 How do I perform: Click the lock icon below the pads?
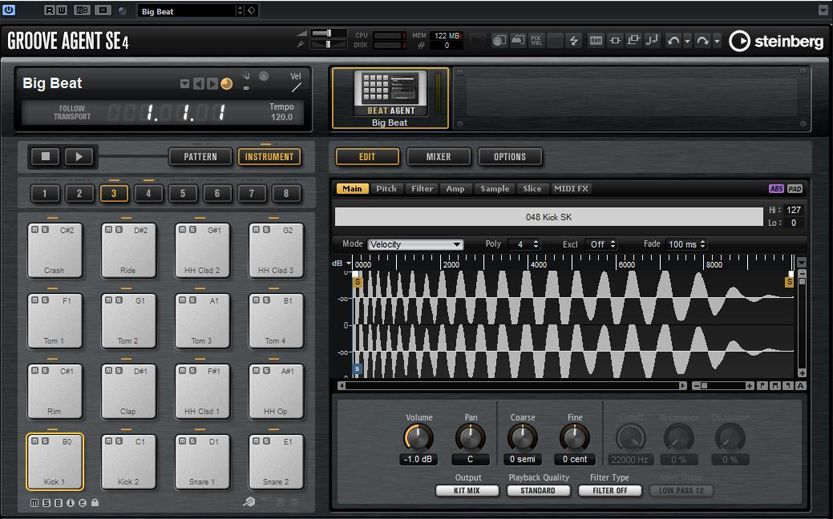pyautogui.click(x=95, y=503)
